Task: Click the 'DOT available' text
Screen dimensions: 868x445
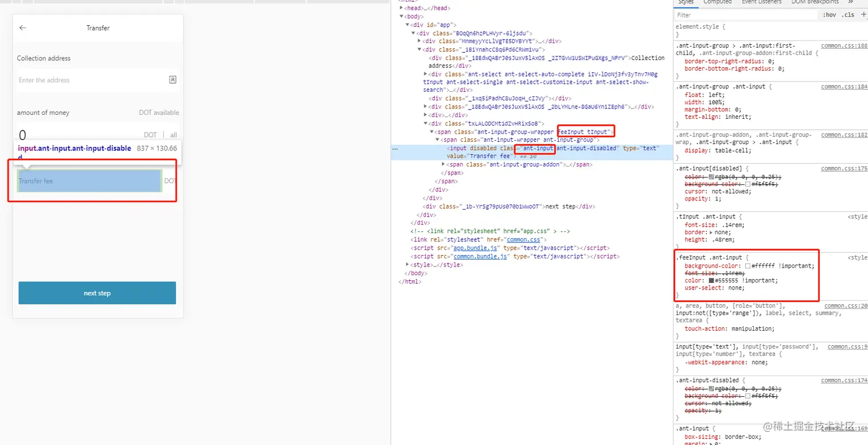Action: [159, 113]
